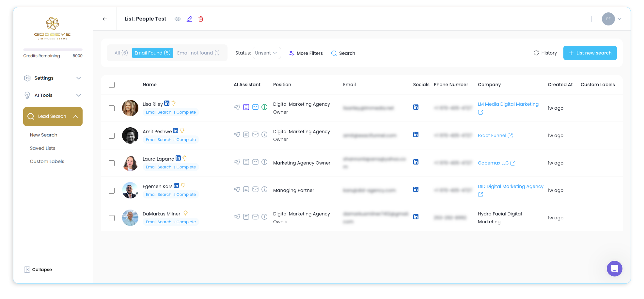Switch to the Email not found (1) tab
The width and height of the screenshot is (644, 299).
click(x=198, y=53)
